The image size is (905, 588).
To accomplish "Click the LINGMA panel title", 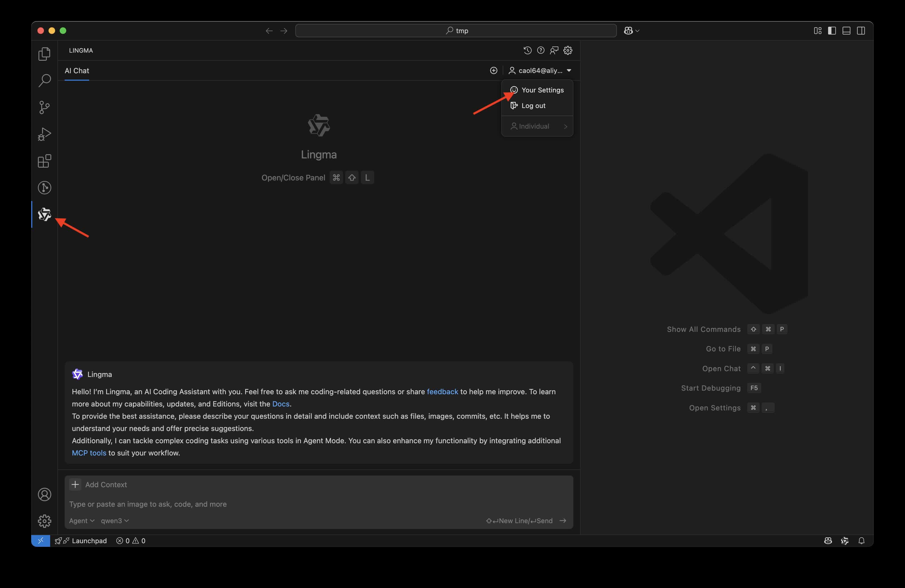I will 81,50.
